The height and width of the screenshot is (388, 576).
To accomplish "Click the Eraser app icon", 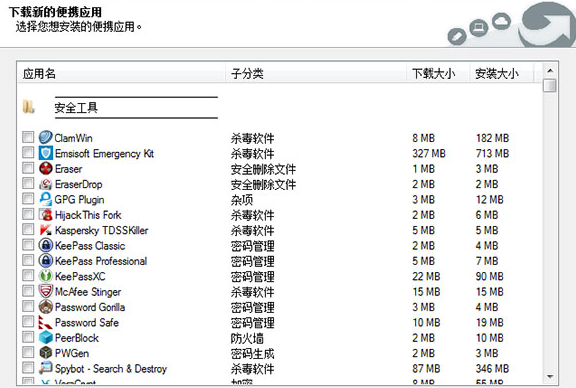I will pos(46,168).
